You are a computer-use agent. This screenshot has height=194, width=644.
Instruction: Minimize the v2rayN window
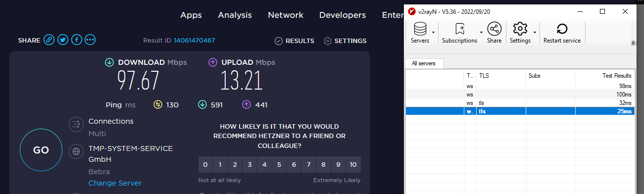[580, 11]
